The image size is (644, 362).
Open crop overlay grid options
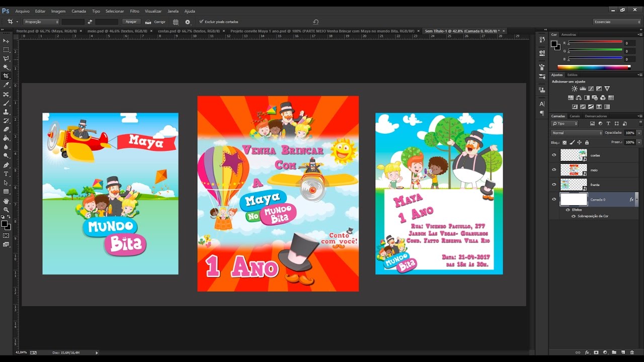(176, 22)
